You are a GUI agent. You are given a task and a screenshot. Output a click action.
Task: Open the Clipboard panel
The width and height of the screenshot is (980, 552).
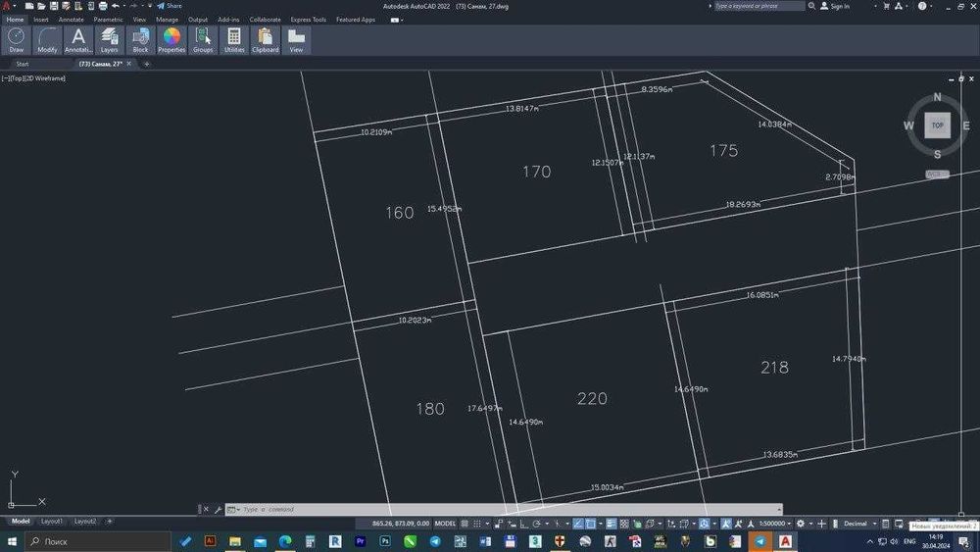(266, 39)
